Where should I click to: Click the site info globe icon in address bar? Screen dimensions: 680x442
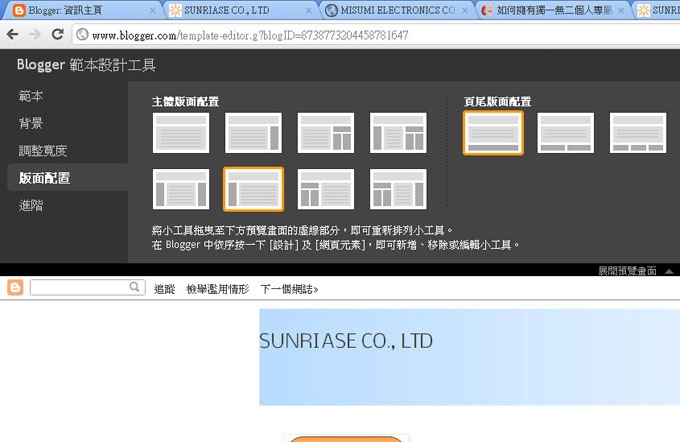82,35
